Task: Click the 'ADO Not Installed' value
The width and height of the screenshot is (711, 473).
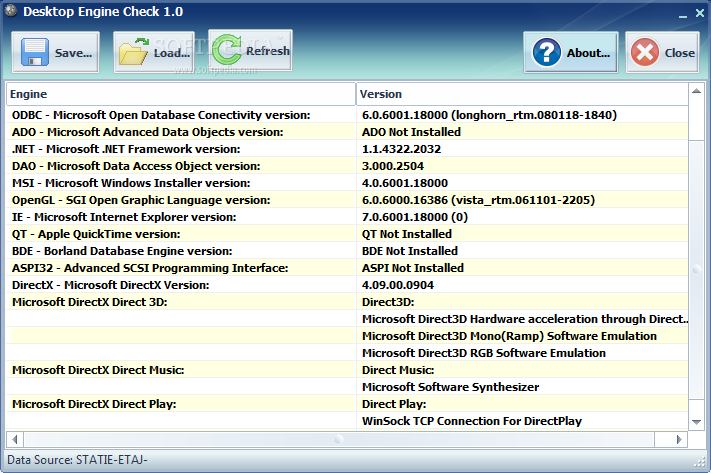Action: pyautogui.click(x=411, y=132)
